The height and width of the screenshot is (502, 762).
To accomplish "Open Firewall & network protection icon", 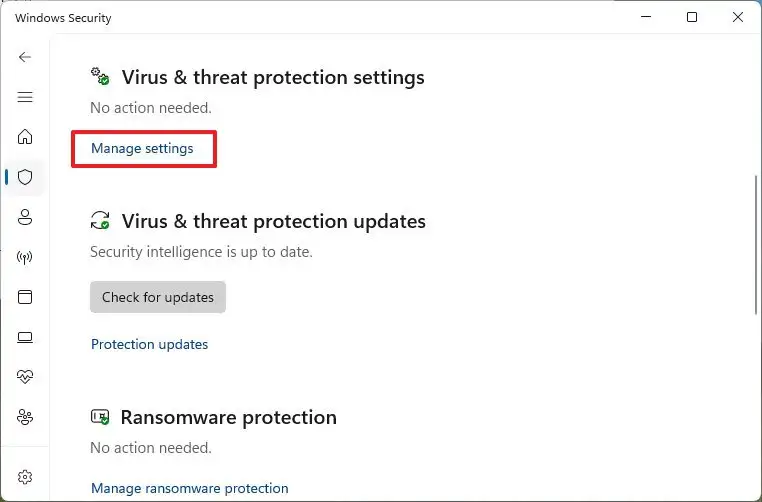I will pos(25,257).
